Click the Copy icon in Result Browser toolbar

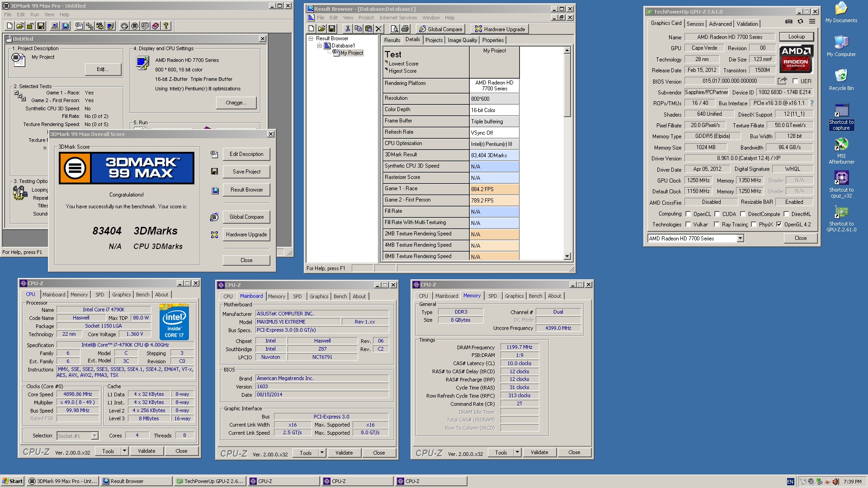[358, 29]
